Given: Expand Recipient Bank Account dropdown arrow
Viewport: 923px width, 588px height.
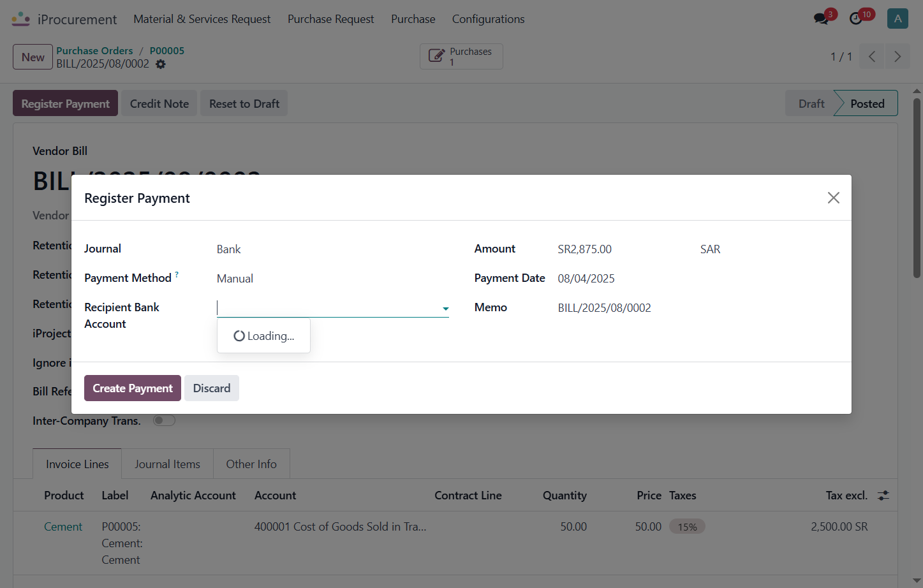Looking at the screenshot, I should 445,309.
